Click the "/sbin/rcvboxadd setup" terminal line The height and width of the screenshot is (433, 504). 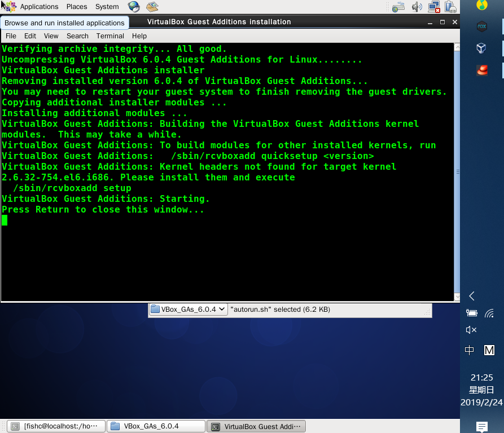tap(72, 188)
